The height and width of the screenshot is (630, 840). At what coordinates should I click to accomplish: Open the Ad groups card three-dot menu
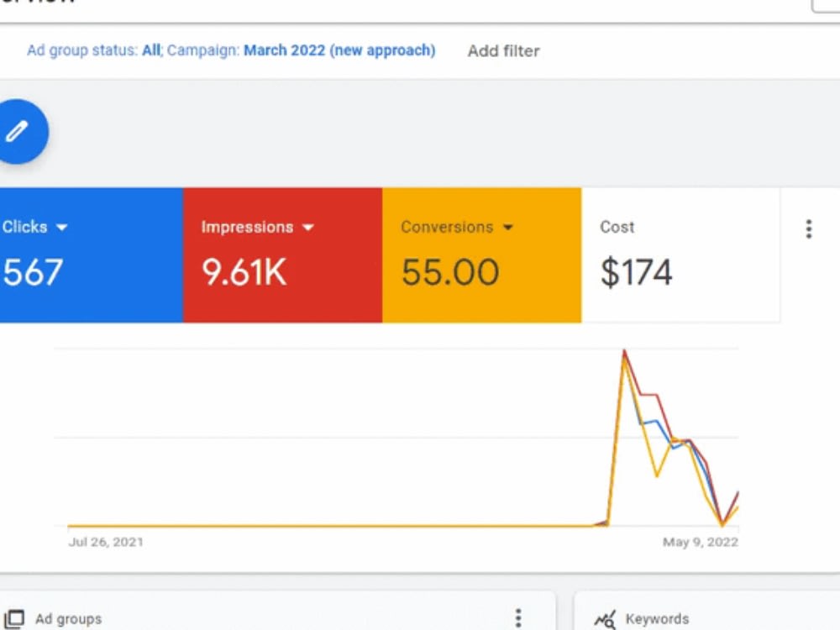(518, 617)
